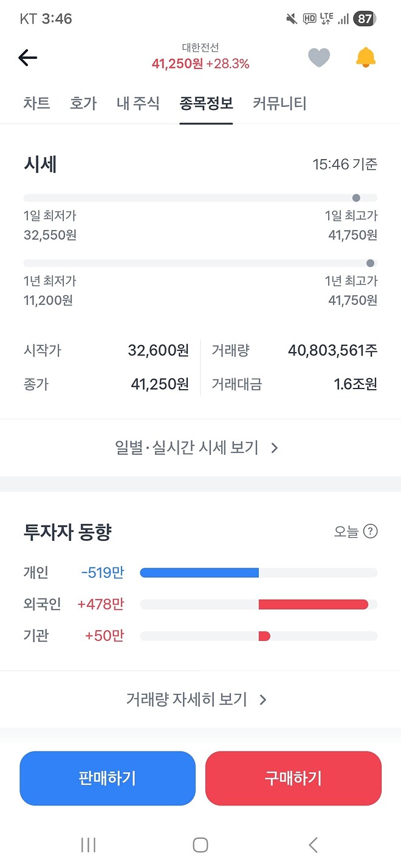
Task: Open notifications via the bell icon
Action: coord(365,56)
